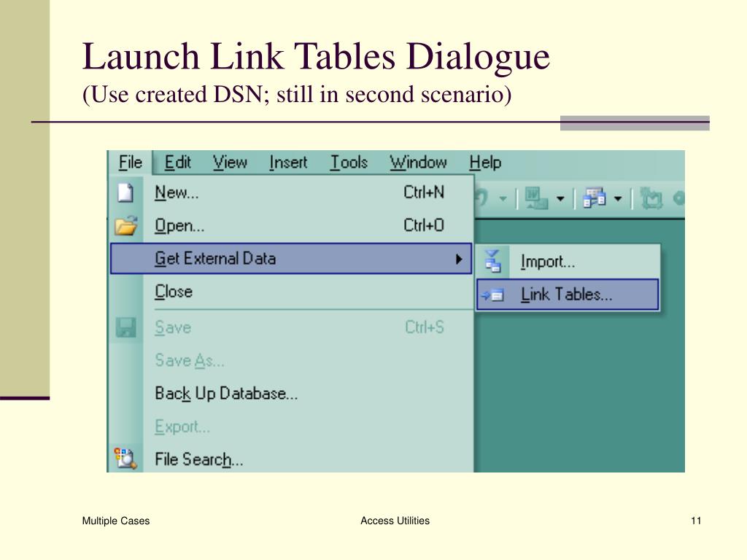747x560 pixels.
Task: Choose Back Up Database...
Action: (291, 394)
